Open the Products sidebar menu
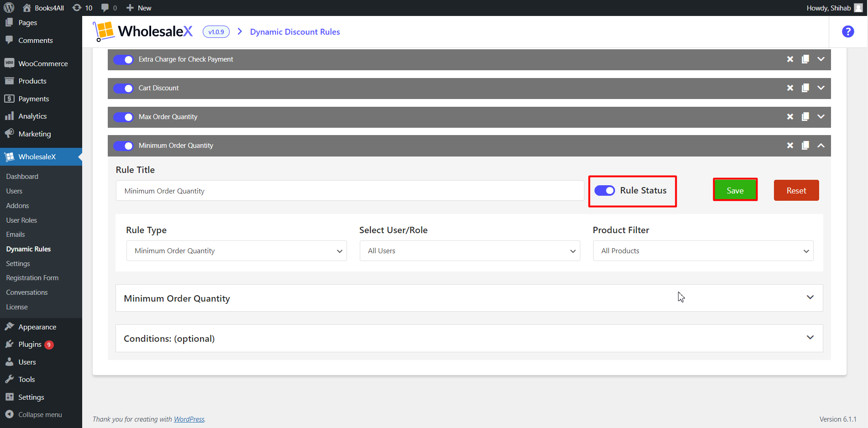 pos(41,81)
